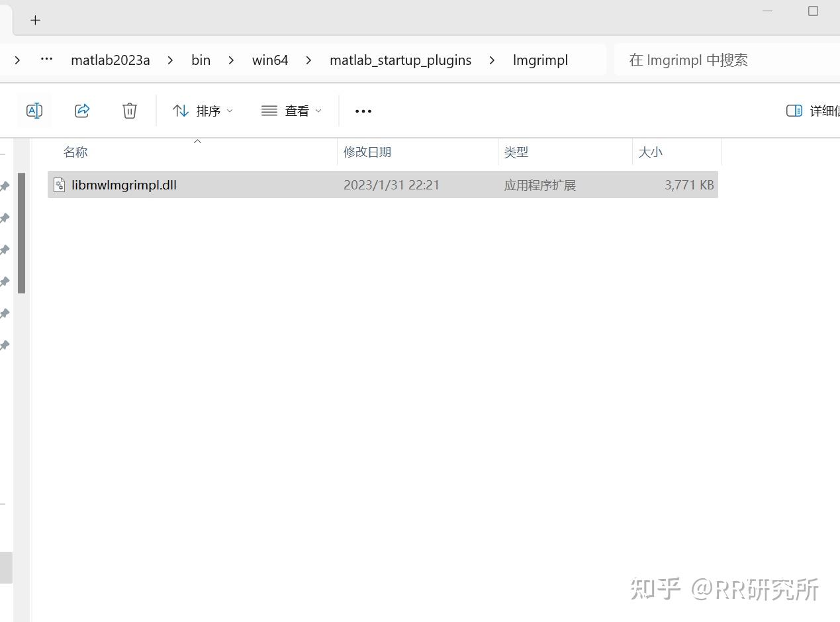The height and width of the screenshot is (622, 840).
Task: Click the Share icon
Action: 82,111
